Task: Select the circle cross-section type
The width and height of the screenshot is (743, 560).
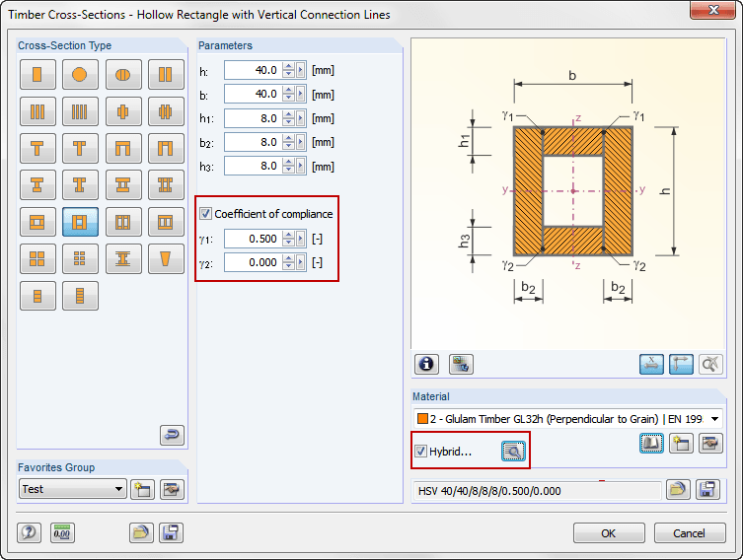Action: 80,74
